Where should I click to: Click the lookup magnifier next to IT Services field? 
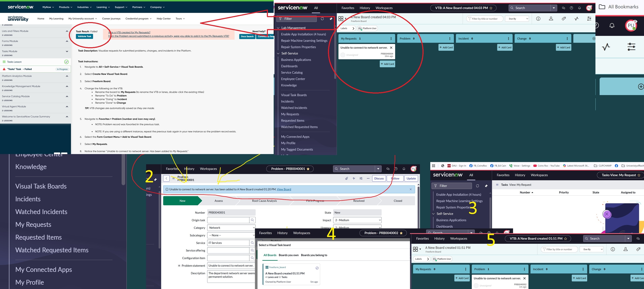click(x=253, y=243)
